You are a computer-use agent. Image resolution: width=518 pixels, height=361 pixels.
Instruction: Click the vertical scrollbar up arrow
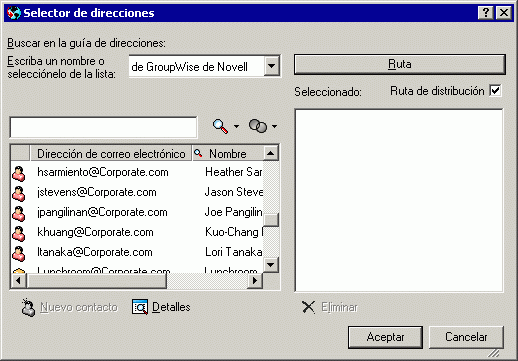(x=271, y=153)
